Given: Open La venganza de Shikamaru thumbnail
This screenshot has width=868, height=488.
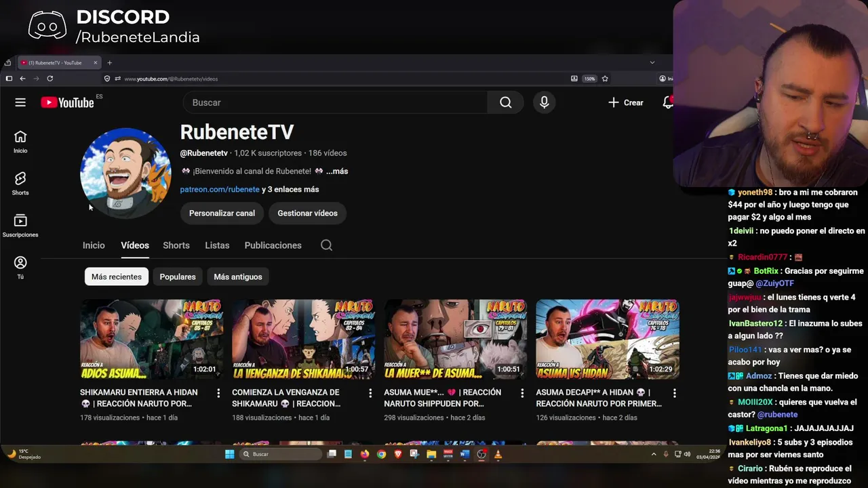Looking at the screenshot, I should (304, 339).
